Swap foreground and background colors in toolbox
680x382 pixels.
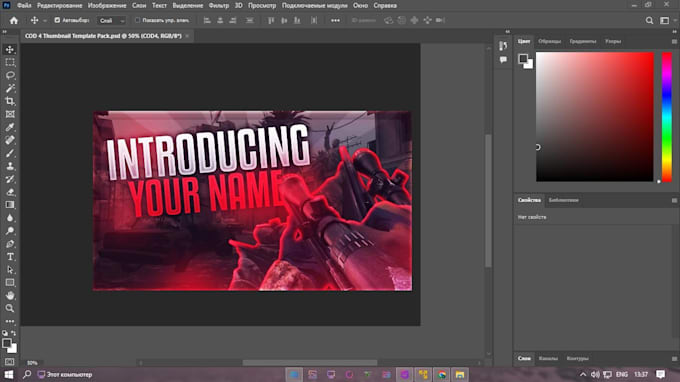point(13,333)
